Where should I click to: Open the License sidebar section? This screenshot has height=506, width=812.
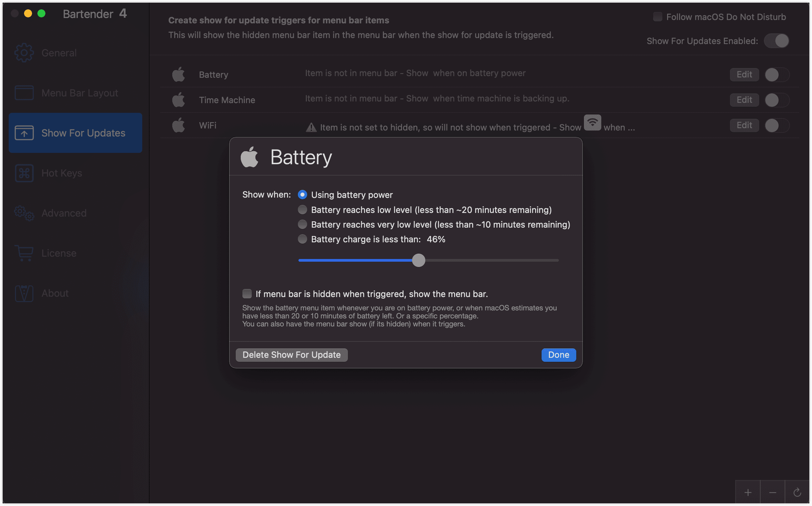coord(59,253)
